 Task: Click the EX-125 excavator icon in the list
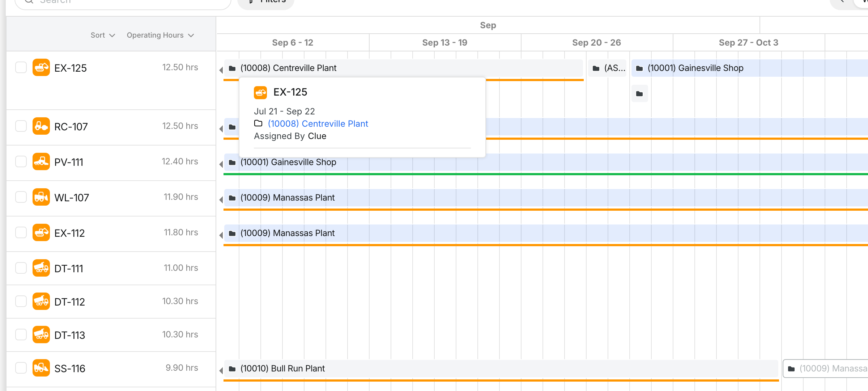point(41,67)
